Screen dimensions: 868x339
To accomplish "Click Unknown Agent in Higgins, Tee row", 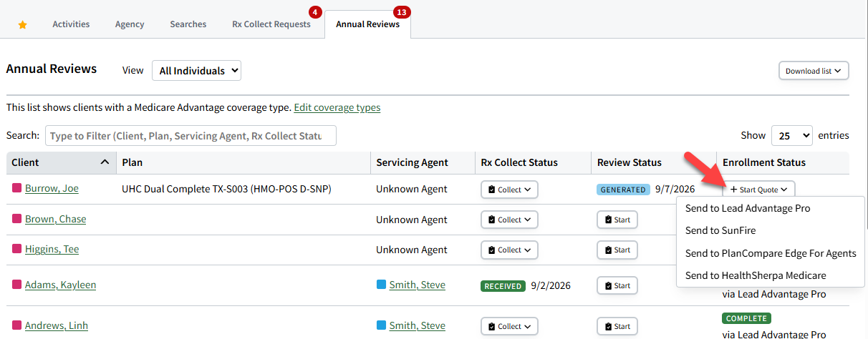I will tap(412, 249).
